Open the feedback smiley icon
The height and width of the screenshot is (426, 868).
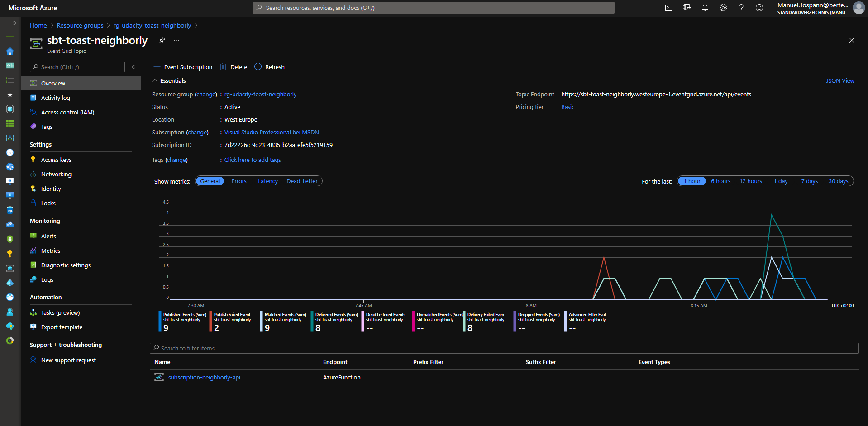[759, 8]
